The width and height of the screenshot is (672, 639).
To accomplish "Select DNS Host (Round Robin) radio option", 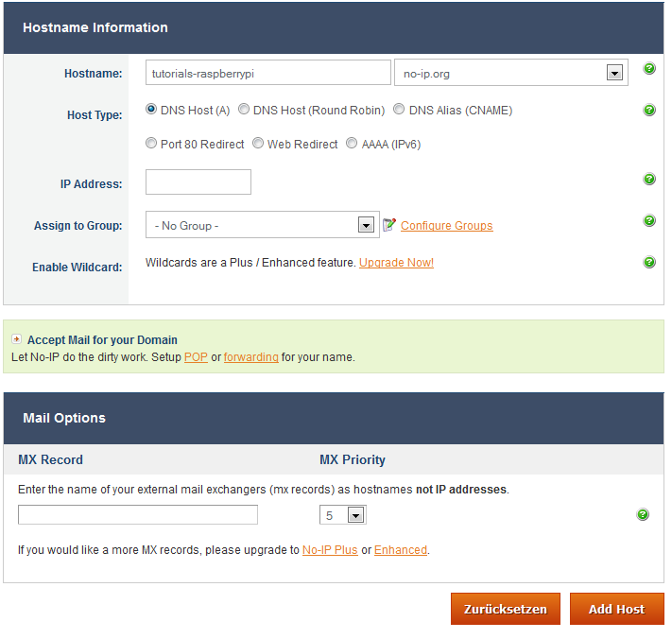I will click(x=244, y=110).
